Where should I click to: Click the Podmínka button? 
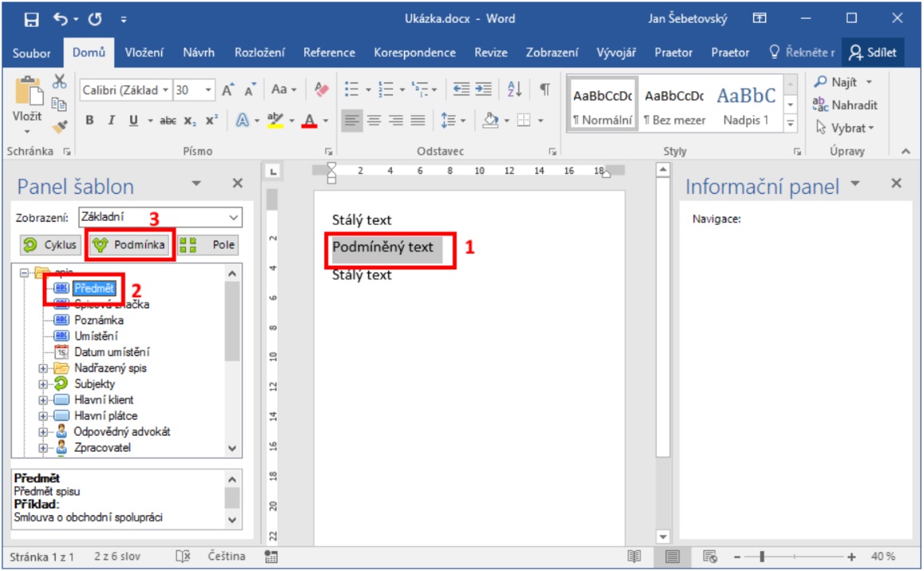point(130,245)
